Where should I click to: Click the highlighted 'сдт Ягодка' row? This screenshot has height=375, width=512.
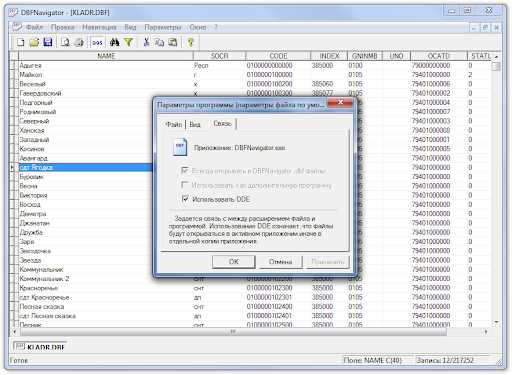click(86, 167)
